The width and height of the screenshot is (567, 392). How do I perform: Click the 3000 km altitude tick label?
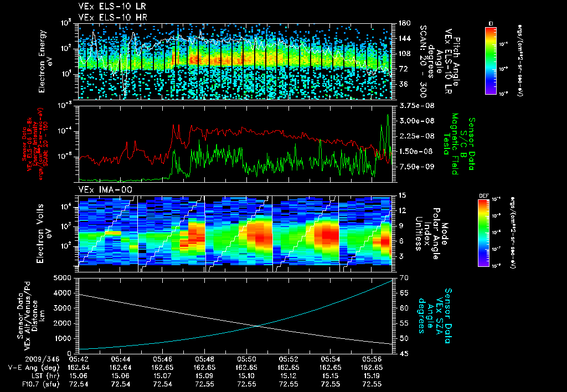[61, 308]
